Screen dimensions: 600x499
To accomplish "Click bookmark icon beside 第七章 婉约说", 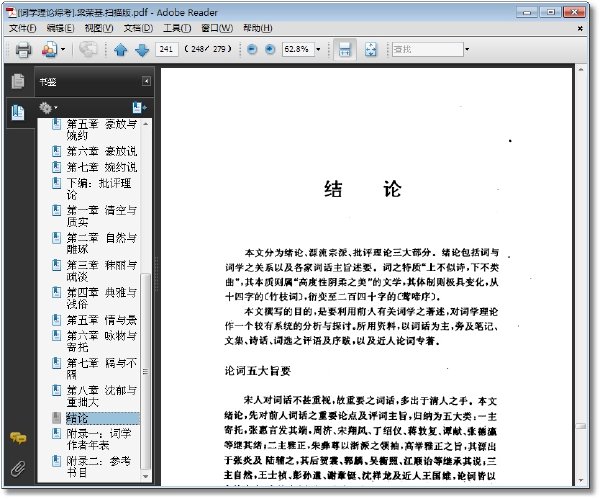I will pyautogui.click(x=57, y=167).
